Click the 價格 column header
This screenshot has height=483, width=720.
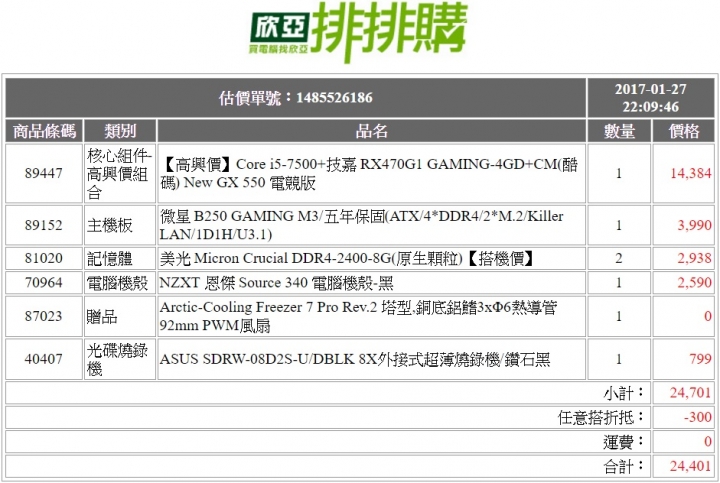[684, 131]
